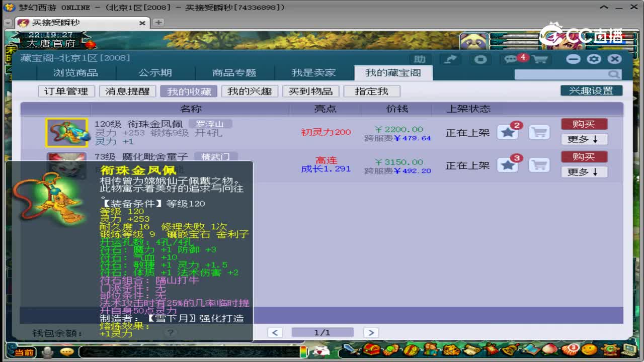Image resolution: width=644 pixels, height=362 pixels.
Task: Select 我的收藏 section
Action: click(x=189, y=92)
